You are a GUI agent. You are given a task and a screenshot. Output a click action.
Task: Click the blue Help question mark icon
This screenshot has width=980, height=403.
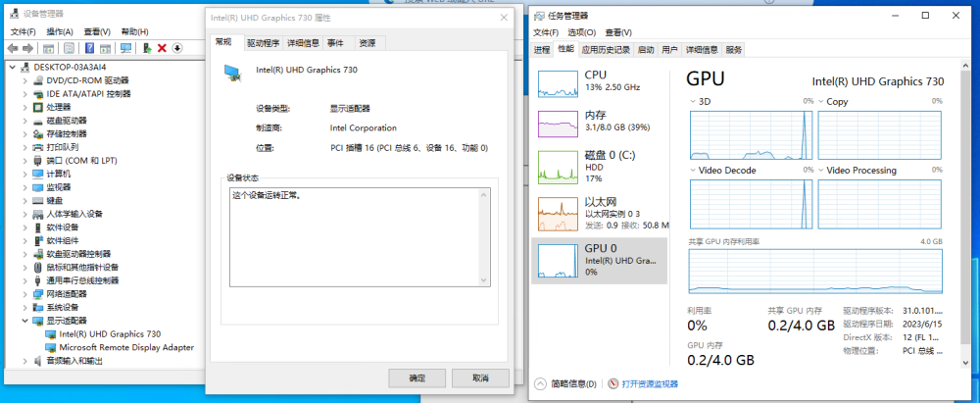(89, 48)
